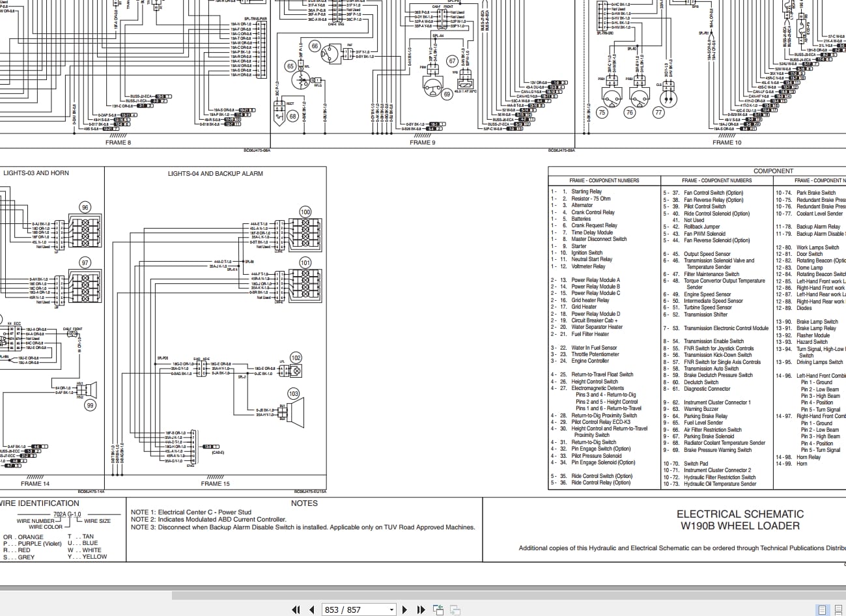Click 'Alternator' in the component list
The height and width of the screenshot is (616, 846).
coord(582,205)
